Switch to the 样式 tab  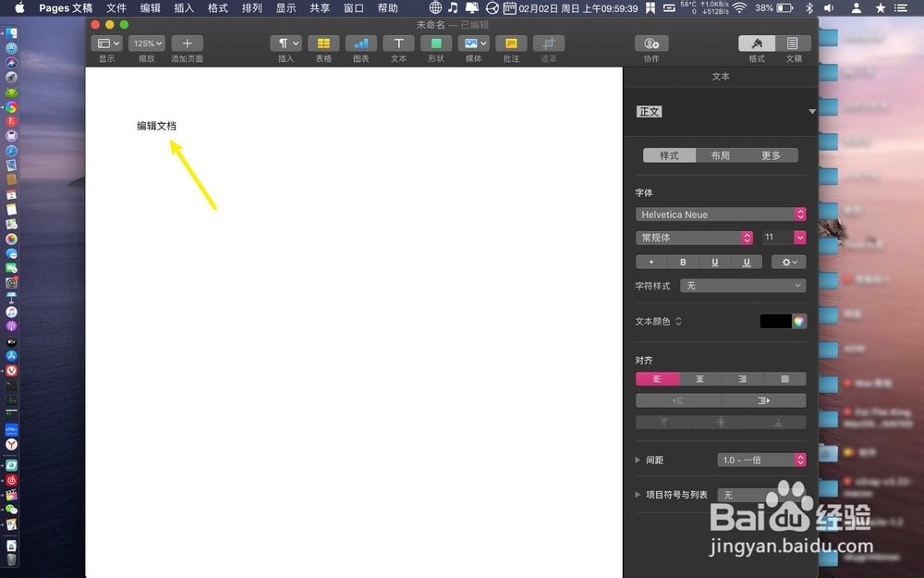pyautogui.click(x=669, y=155)
